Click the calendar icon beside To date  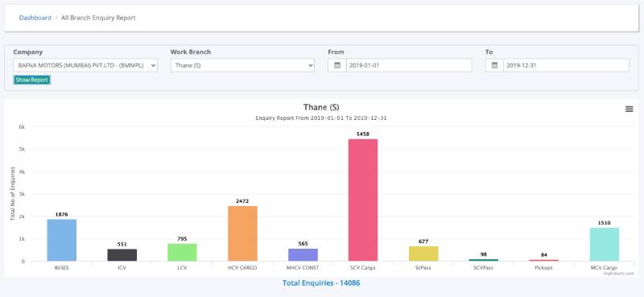tap(494, 65)
